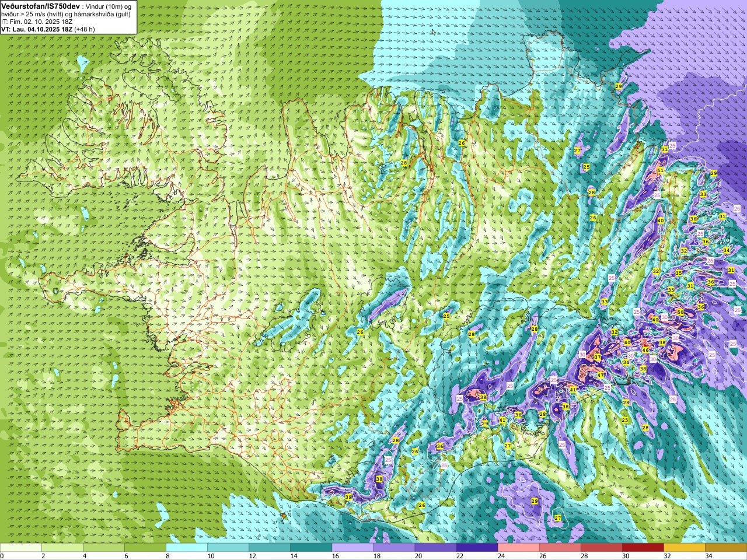The height and width of the screenshot is (560, 747).
Task: Click the legend tick label 16
Action: click(335, 556)
